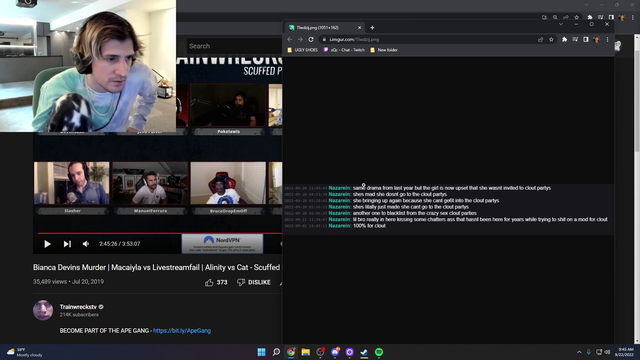Click the Pokelawls webcam thumbnail
The height and width of the screenshot is (360, 640).
pyautogui.click(x=229, y=105)
